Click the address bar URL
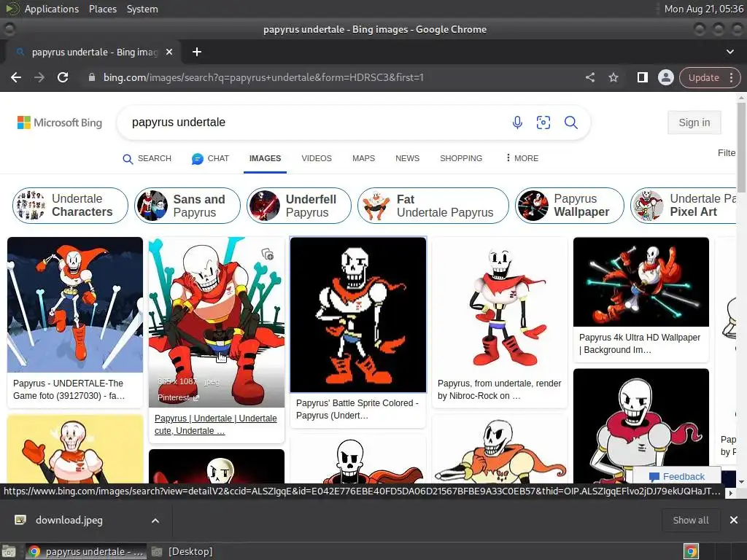This screenshot has width=747, height=560. pyautogui.click(x=263, y=77)
